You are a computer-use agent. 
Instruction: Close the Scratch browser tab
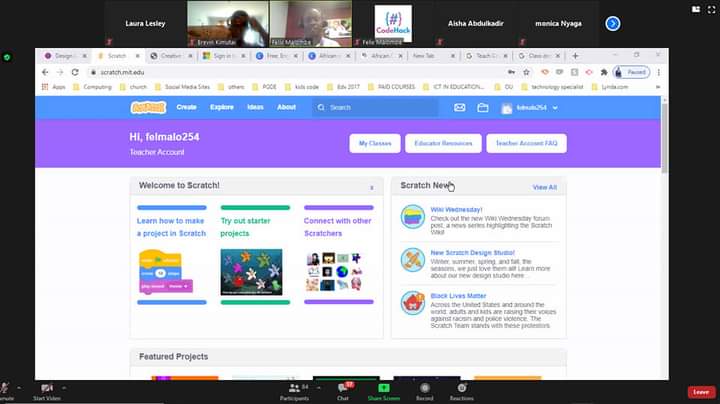[137, 56]
